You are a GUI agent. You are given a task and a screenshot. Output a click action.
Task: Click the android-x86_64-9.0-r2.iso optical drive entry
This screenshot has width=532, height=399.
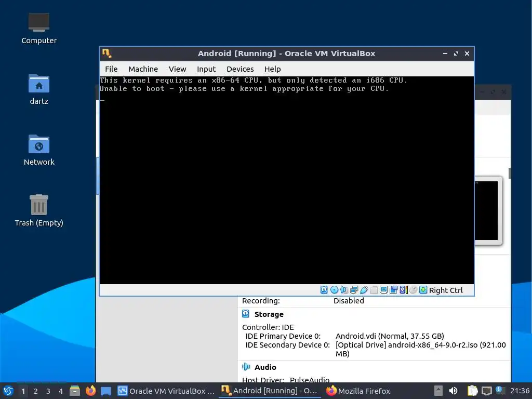pos(421,349)
